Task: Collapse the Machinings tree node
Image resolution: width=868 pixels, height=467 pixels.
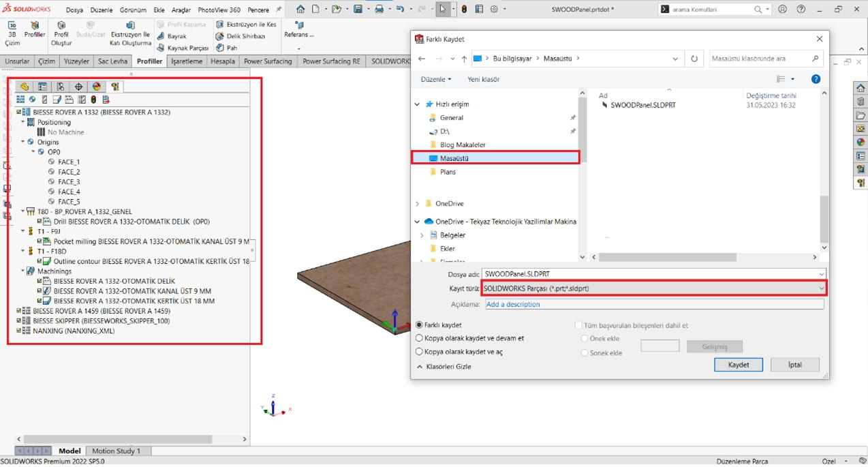Action: click(x=22, y=271)
